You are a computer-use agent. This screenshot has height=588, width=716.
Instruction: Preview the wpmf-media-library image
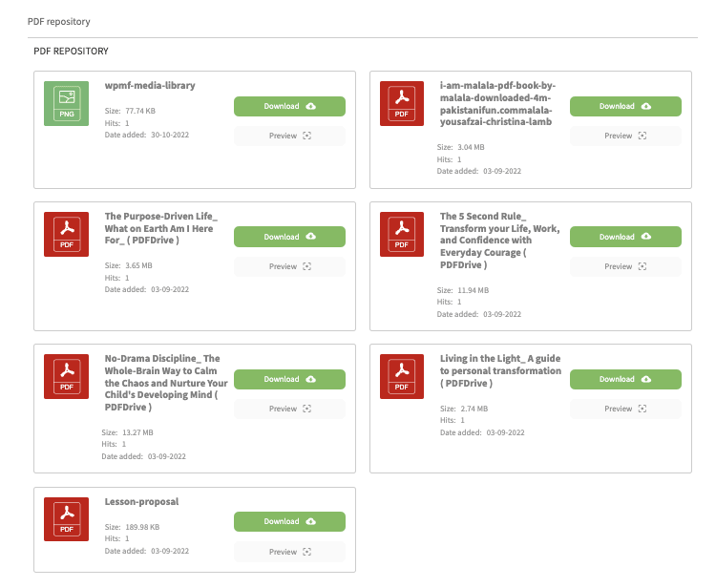click(x=289, y=136)
